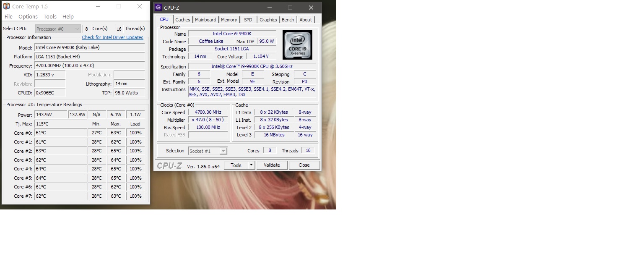Click the CPU-Z app icon in title bar

158,8
